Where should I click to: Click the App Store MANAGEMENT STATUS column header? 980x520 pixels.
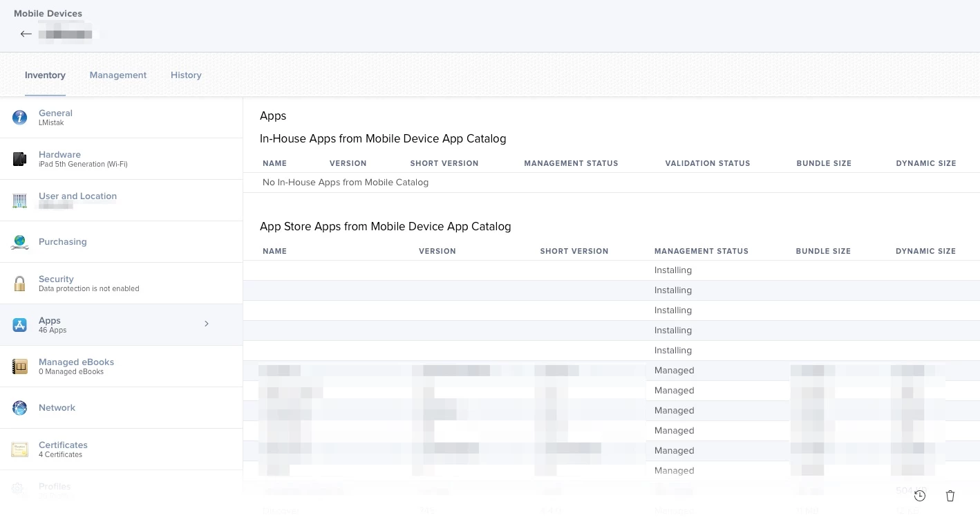tap(701, 251)
